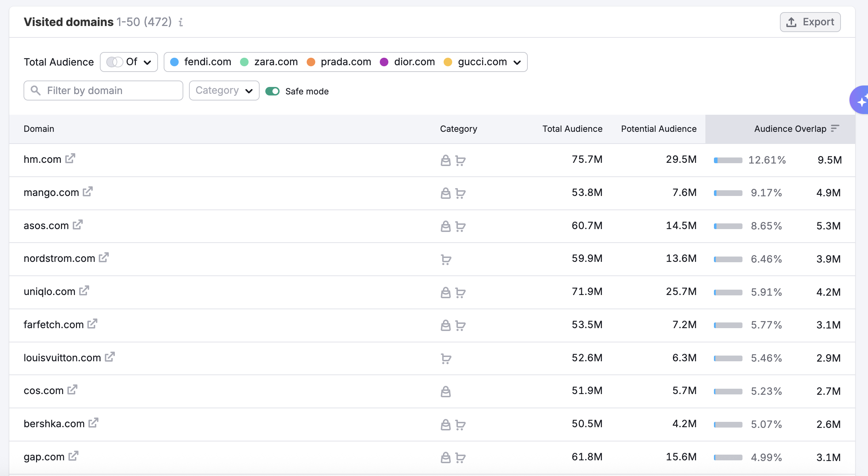868x476 pixels.
Task: Click the bag category icon for cos.com
Action: (x=445, y=391)
